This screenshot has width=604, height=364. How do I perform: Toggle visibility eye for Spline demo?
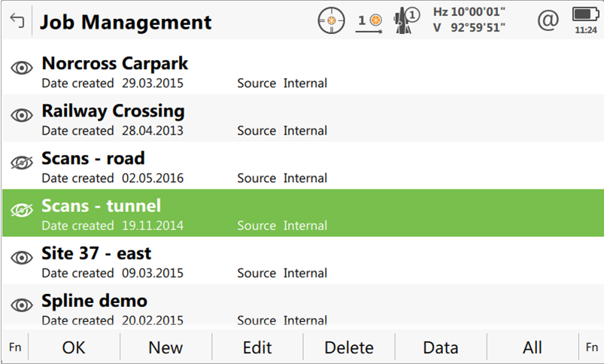click(x=22, y=305)
